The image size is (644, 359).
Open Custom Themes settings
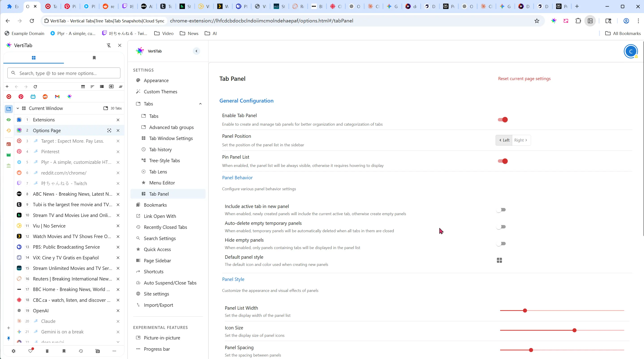pyautogui.click(x=168, y=92)
